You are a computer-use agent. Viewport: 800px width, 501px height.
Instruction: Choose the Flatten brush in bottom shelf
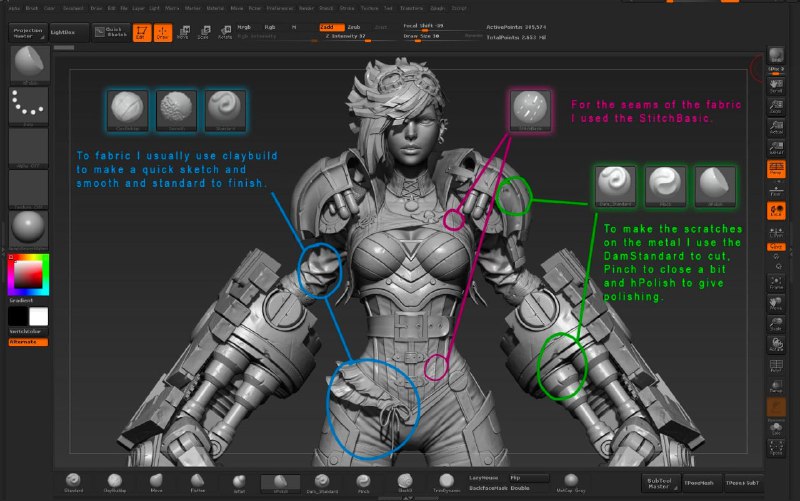197,483
